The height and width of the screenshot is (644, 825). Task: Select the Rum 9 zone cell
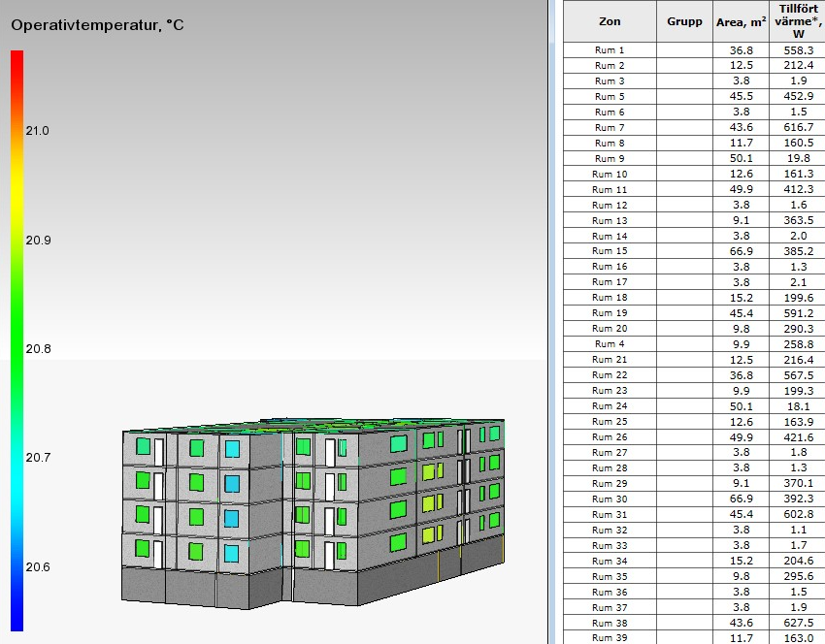point(610,159)
